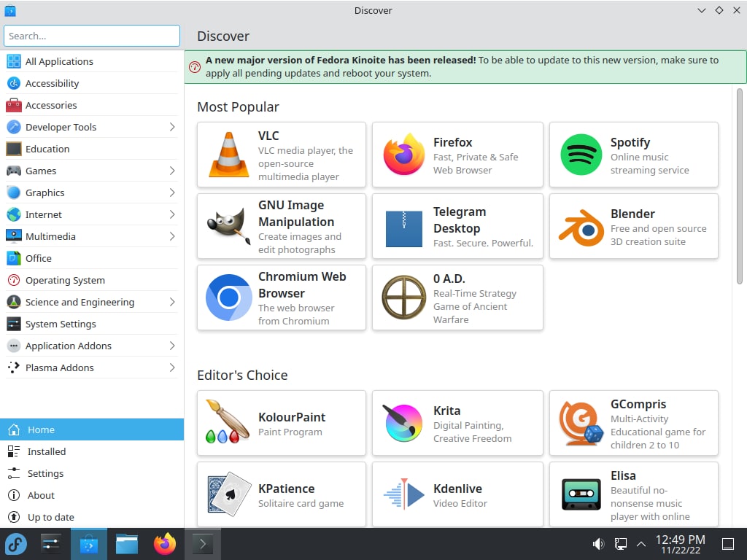Click the terminal arrow taskbar icon

click(x=203, y=544)
